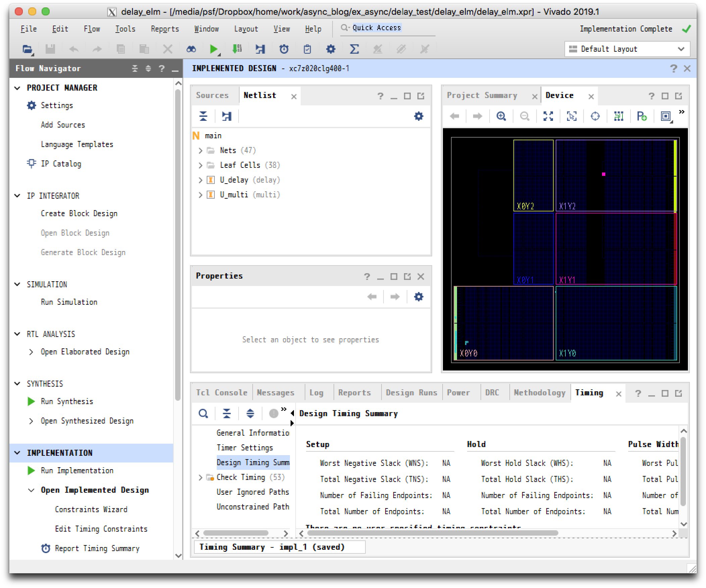Click Run Implementation in Flow Navigator

click(77, 470)
